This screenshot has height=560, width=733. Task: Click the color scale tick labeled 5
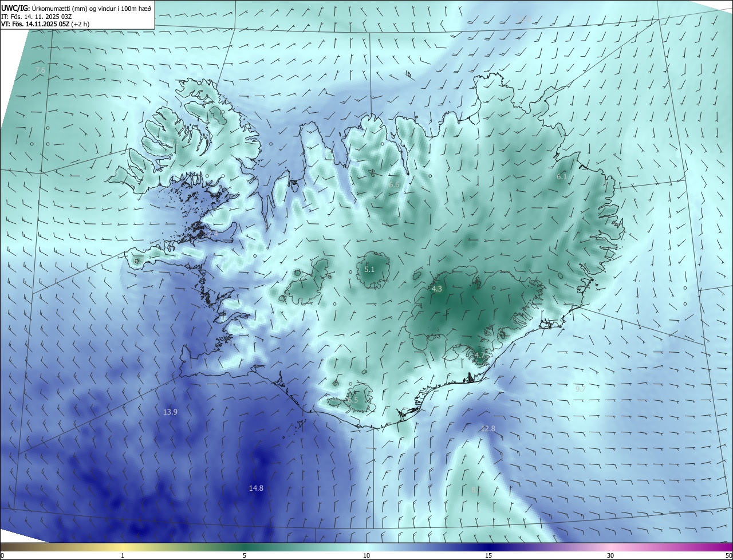245,555
